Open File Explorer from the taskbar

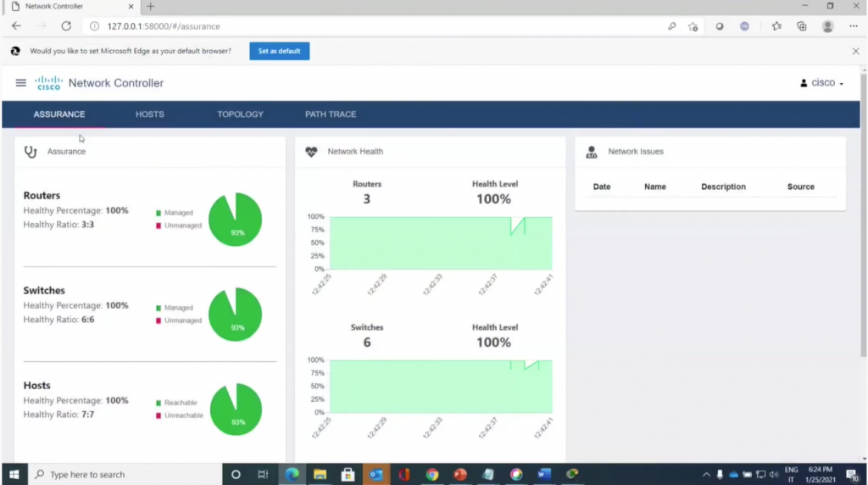[320, 475]
